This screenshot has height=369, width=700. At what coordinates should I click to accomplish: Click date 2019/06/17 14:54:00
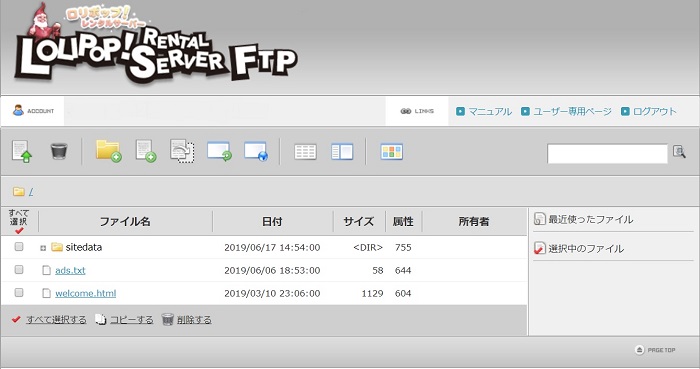pyautogui.click(x=272, y=248)
